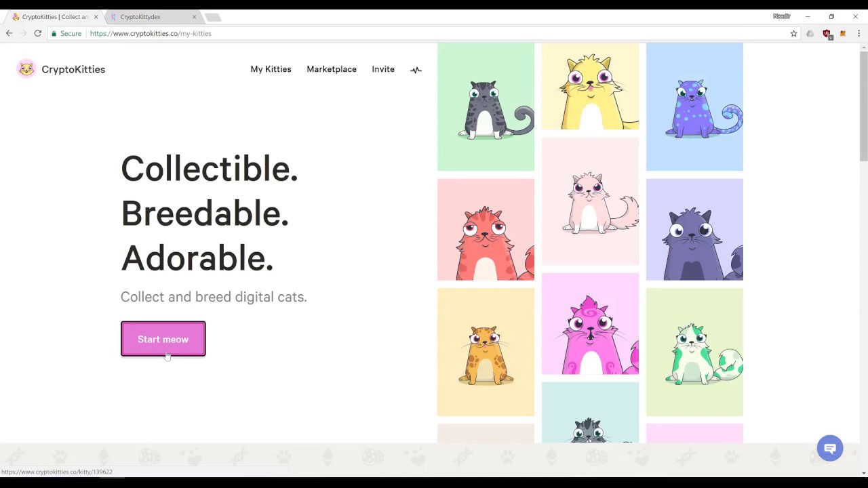Open the magenta swirl-haired kitty card
The width and height of the screenshot is (868, 488).
point(590,323)
